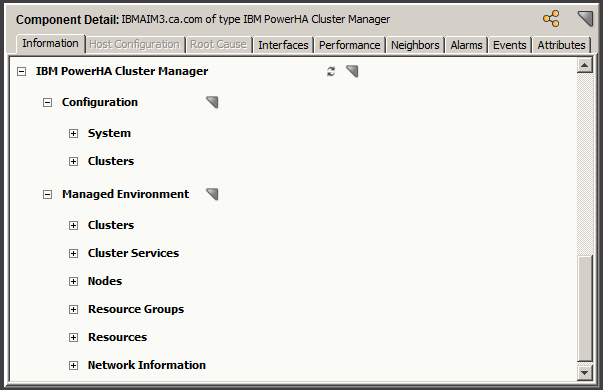The image size is (603, 390).
Task: Select the Configuration label
Action: (x=100, y=102)
